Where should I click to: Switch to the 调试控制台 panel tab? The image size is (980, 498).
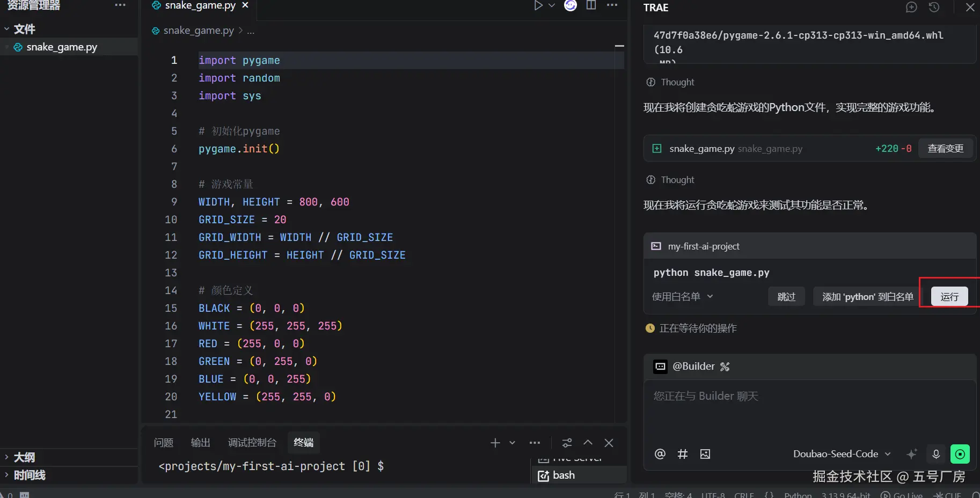point(252,443)
